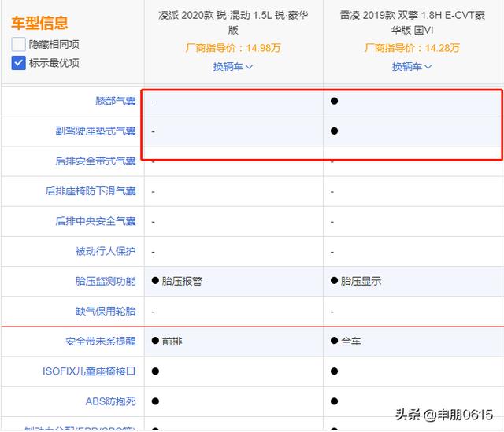
Task: Click the ABS防抱死 parameter label
Action: click(x=110, y=401)
